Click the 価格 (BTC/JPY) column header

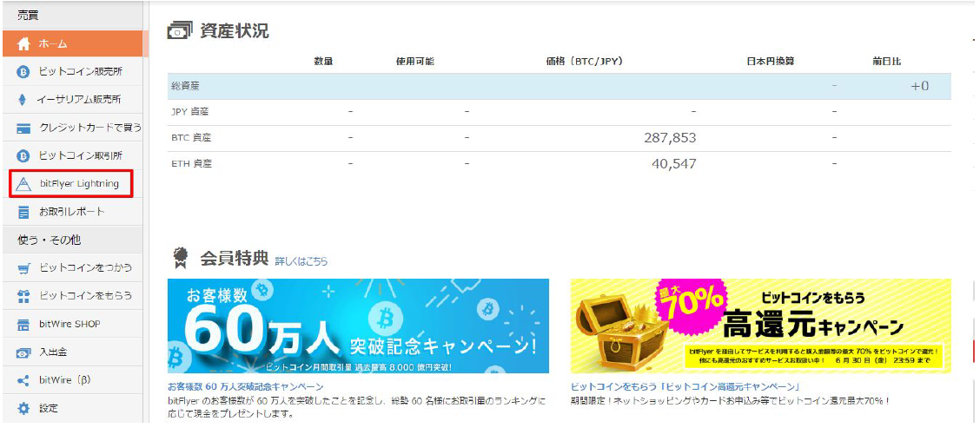click(584, 62)
